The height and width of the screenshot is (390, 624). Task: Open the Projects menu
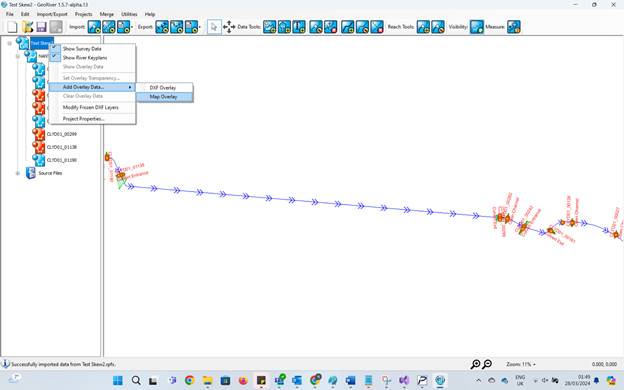coord(84,14)
